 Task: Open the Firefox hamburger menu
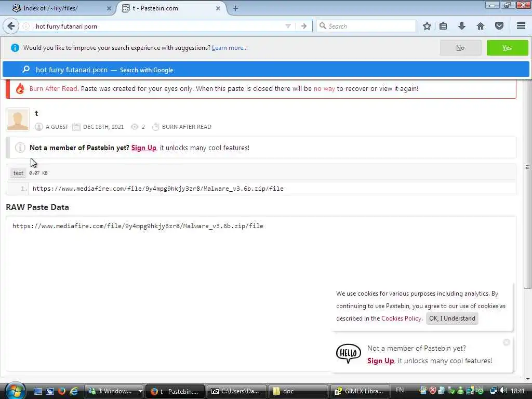pos(521,26)
